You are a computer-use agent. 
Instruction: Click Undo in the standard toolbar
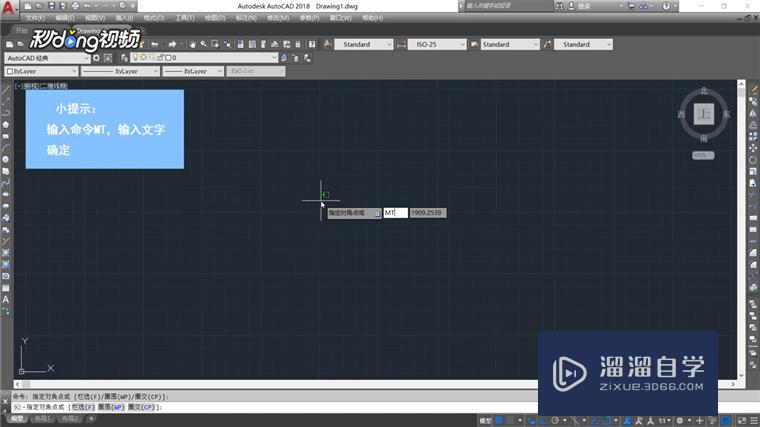pos(155,45)
